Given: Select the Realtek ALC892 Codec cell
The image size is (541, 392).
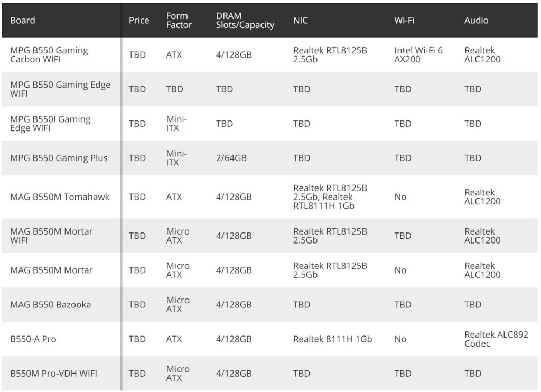Looking at the screenshot, I should [496, 339].
